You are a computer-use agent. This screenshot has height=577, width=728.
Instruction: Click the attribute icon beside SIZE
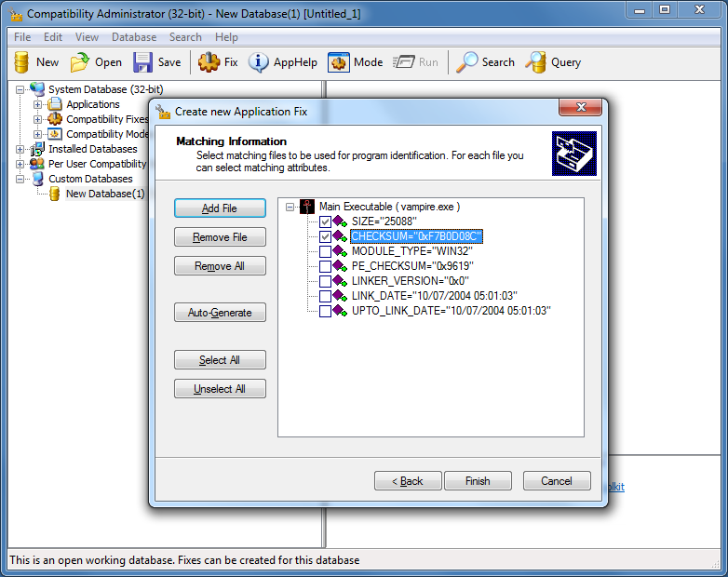point(340,221)
